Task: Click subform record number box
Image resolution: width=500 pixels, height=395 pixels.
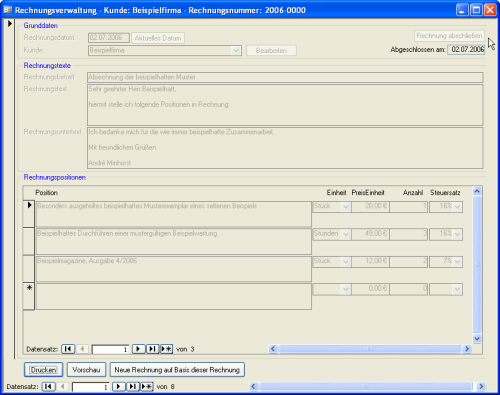Action: pyautogui.click(x=110, y=349)
